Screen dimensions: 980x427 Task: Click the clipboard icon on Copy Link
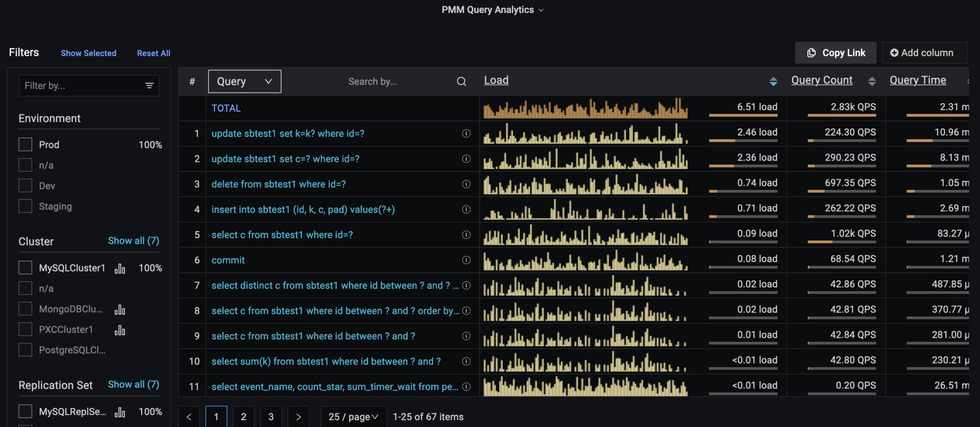click(812, 53)
